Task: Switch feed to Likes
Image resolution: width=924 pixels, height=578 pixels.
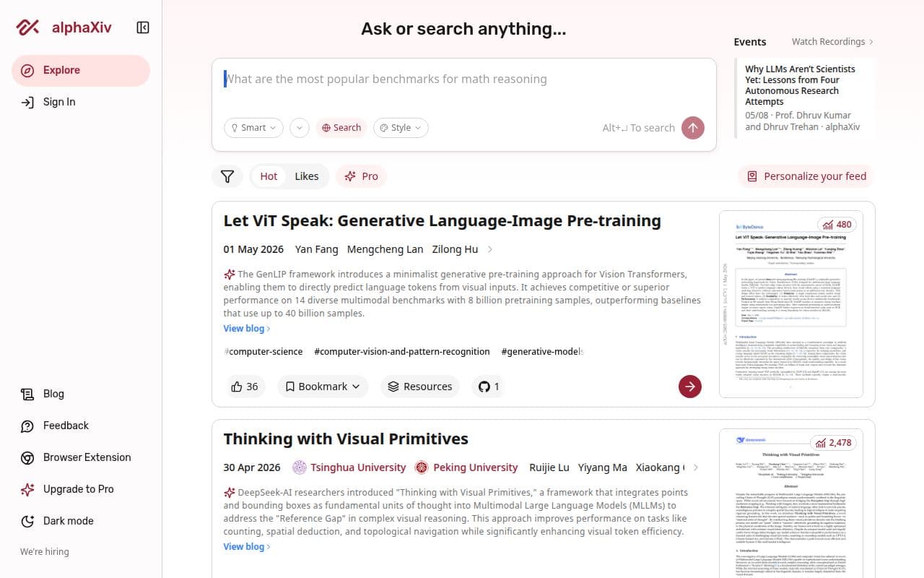Action: click(x=307, y=176)
